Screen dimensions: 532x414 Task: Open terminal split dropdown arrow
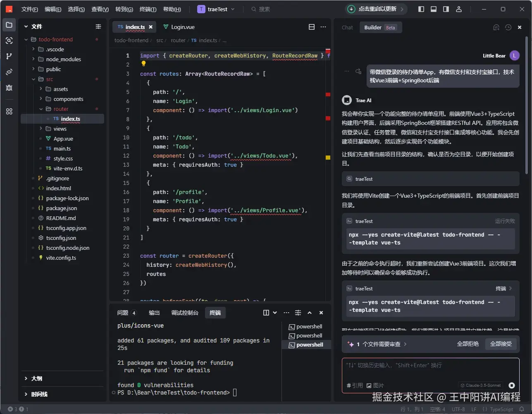pos(275,313)
